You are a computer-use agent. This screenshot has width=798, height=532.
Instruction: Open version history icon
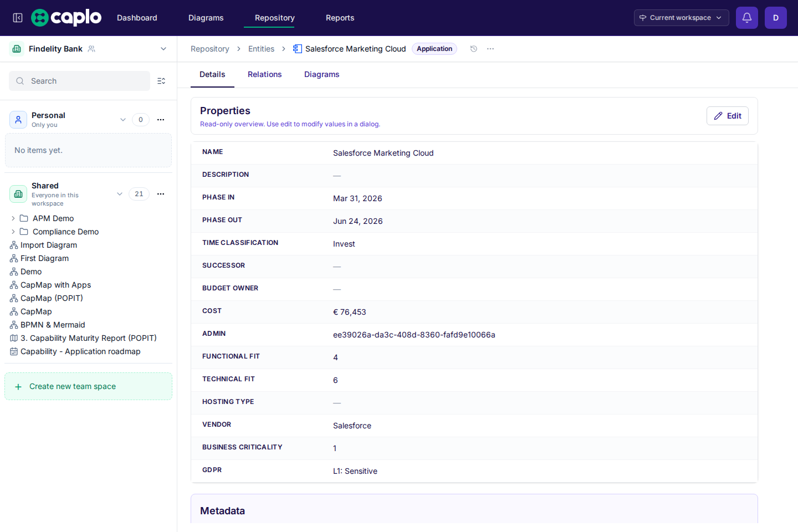click(474, 49)
